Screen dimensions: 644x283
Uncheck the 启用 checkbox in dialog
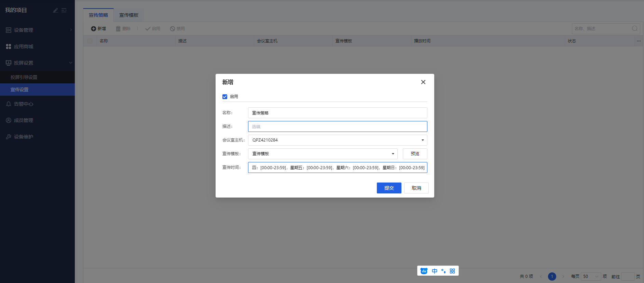click(225, 97)
